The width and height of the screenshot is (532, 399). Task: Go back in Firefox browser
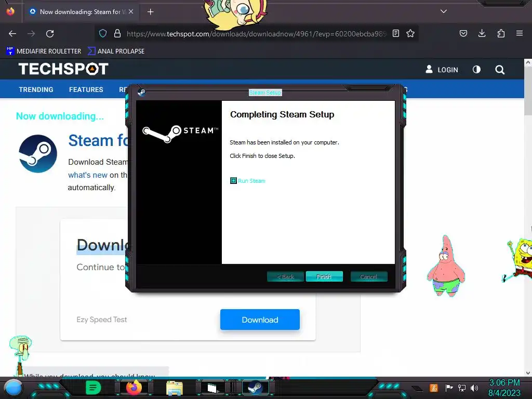pos(12,34)
